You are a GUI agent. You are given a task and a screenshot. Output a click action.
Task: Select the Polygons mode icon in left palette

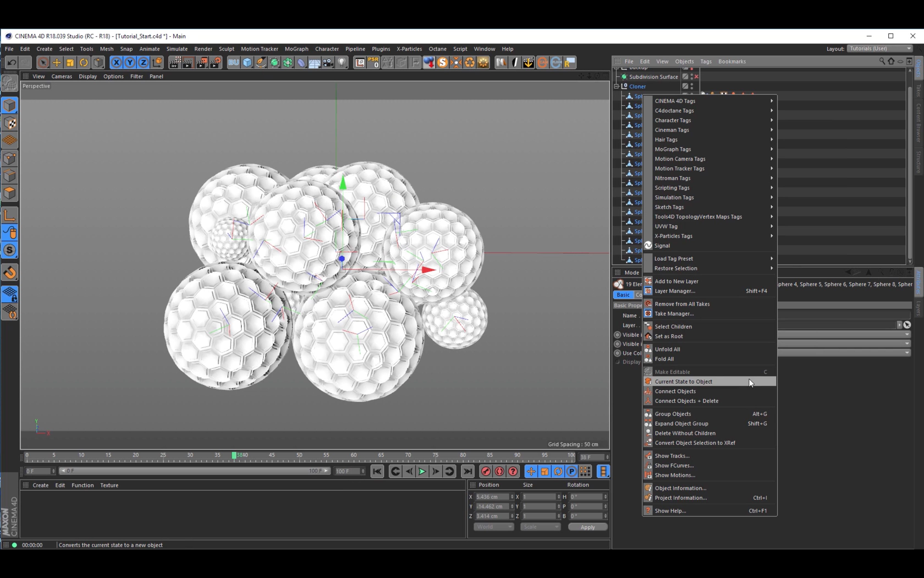pos(10,193)
